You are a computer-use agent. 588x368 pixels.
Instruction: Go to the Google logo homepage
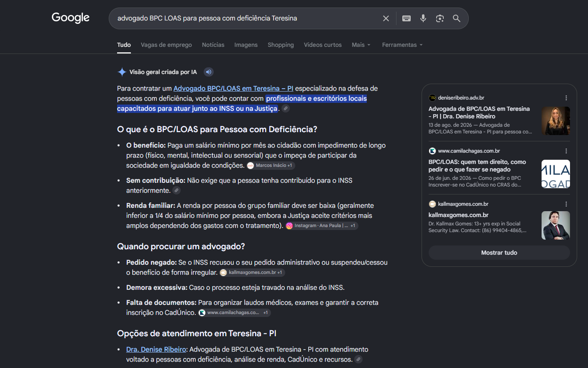coord(71,18)
